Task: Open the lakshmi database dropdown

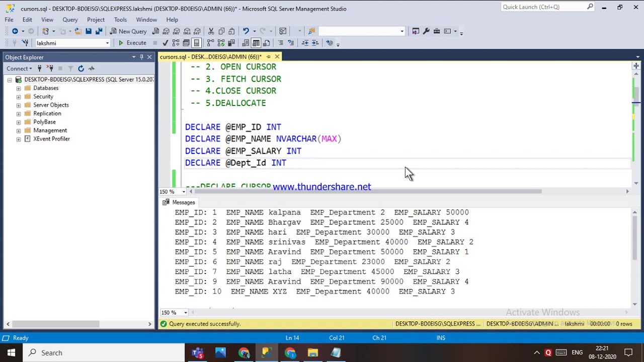Action: tap(107, 43)
